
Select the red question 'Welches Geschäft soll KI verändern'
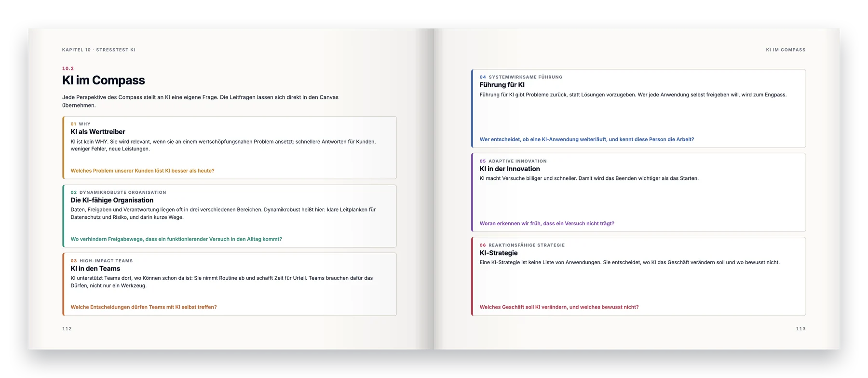(559, 307)
